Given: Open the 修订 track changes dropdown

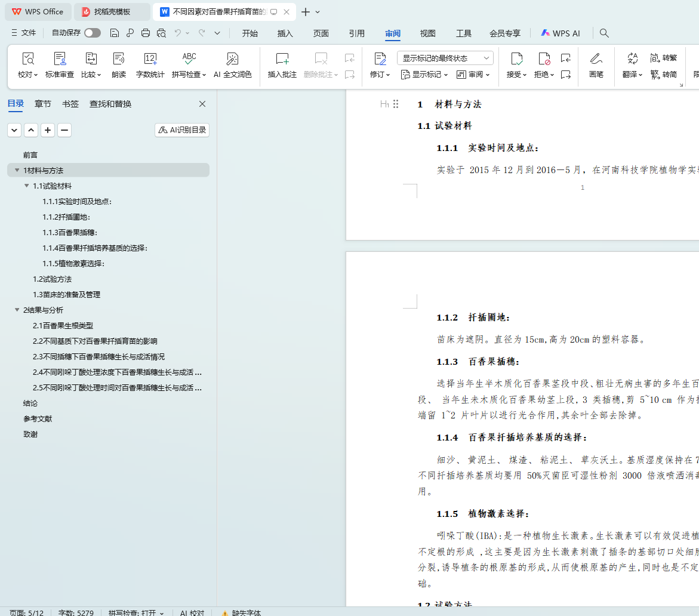Looking at the screenshot, I should click(x=380, y=75).
